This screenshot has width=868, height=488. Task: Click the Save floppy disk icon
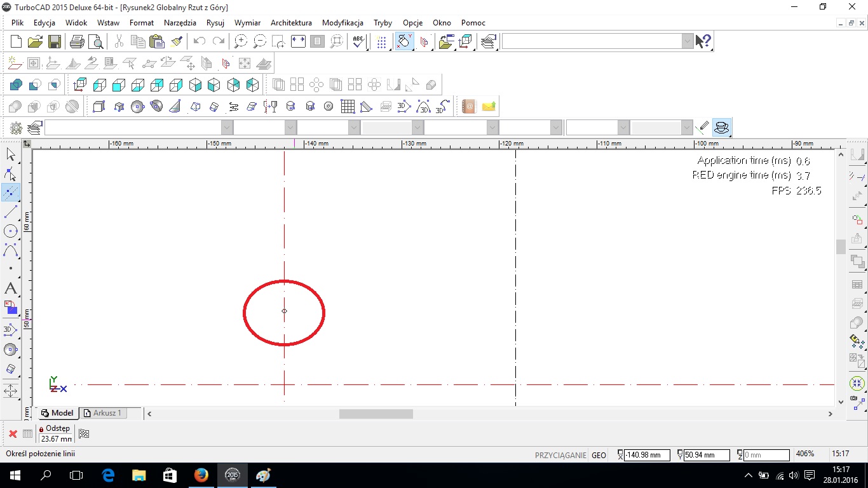pos(55,42)
